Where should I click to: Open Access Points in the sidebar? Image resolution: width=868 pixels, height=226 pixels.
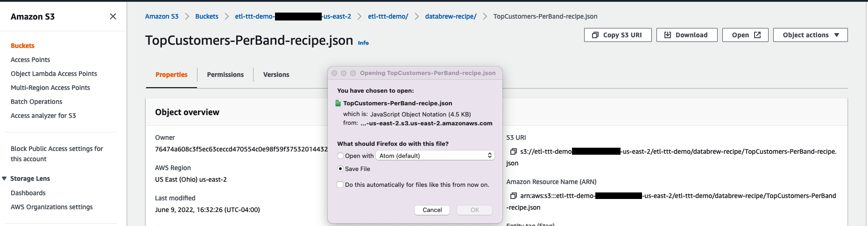[30, 60]
